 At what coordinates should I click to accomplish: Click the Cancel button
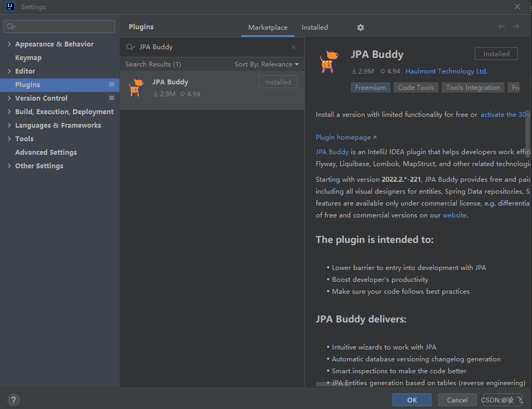(x=457, y=400)
